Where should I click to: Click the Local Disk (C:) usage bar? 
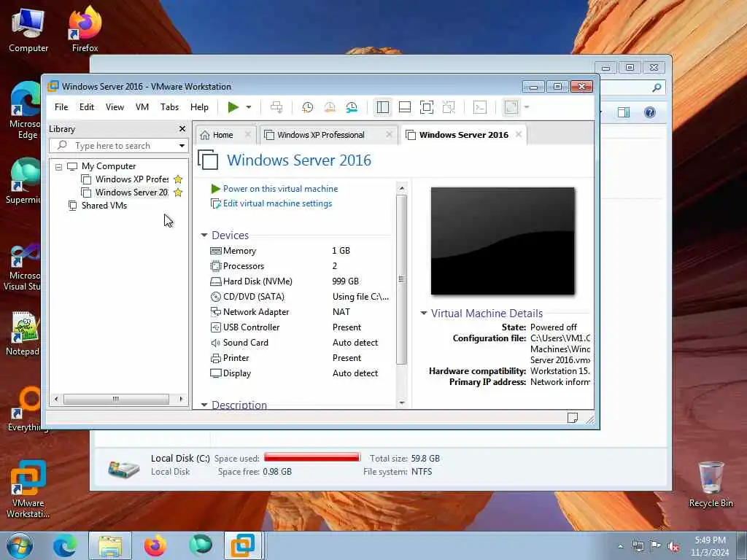coord(312,458)
